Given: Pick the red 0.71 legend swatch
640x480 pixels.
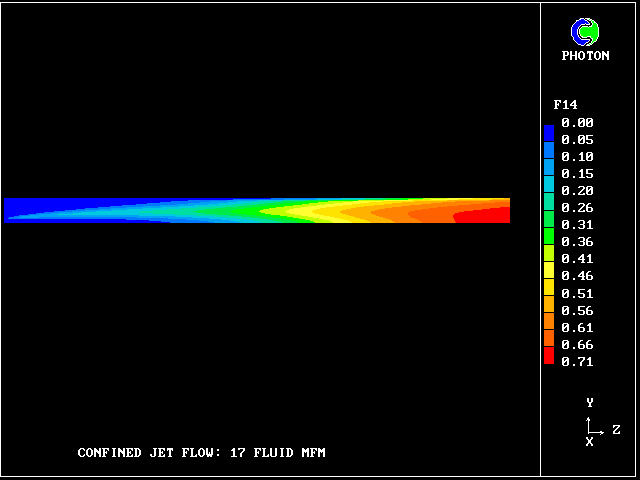Looking at the screenshot, I should click(549, 357).
